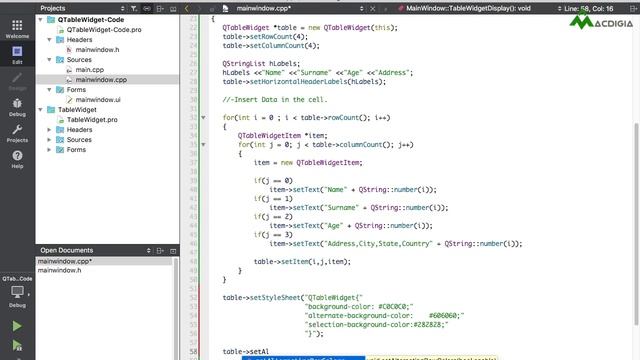The height and width of the screenshot is (360, 640).
Task: Click the setRowCount(4) code line
Action: click(x=265, y=37)
